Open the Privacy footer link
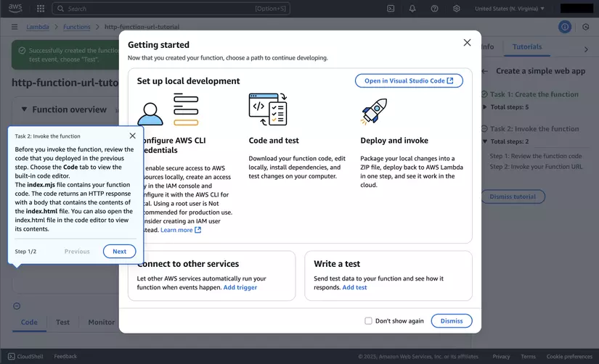Viewport: 599px width, 364px height. click(501, 356)
